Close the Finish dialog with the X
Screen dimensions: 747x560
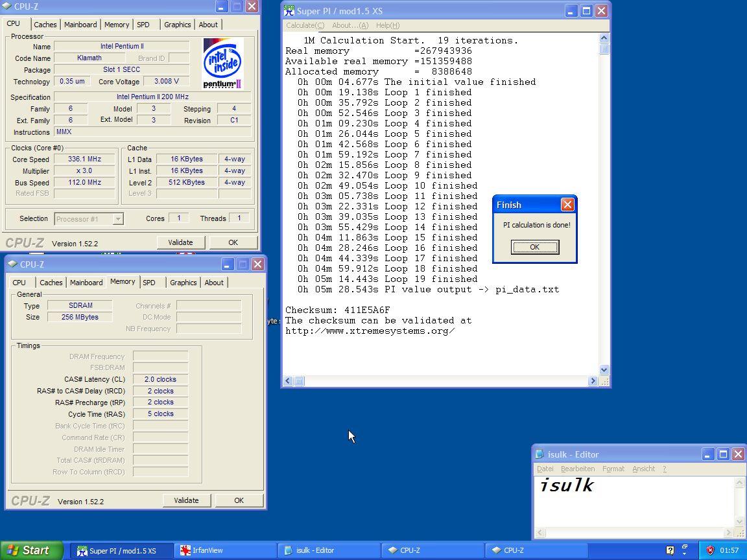point(567,205)
